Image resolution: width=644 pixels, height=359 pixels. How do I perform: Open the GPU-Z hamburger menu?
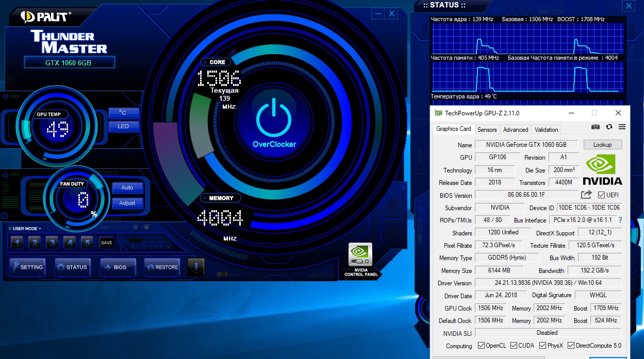tap(622, 127)
